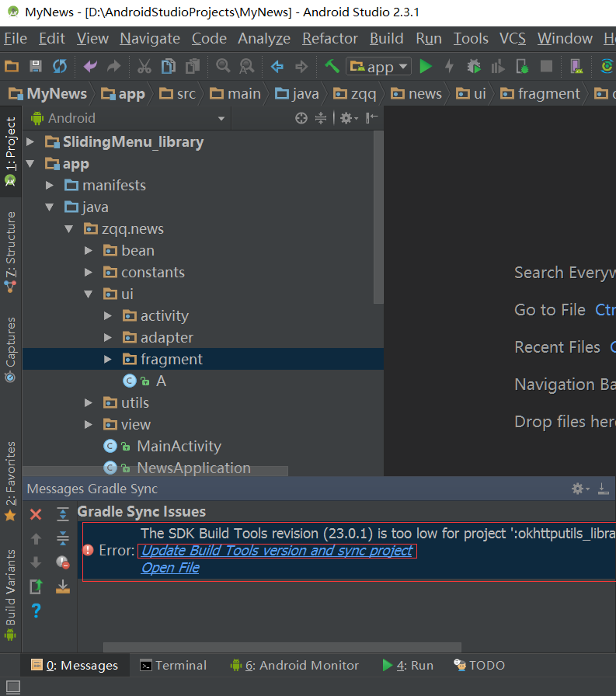Open the VCS menu
Screen dimensions: 616x696
513,39
